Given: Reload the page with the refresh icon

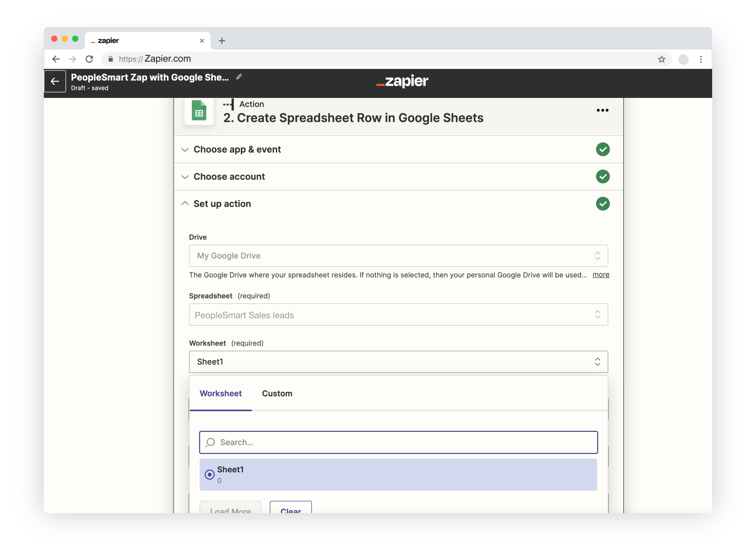Looking at the screenshot, I should point(89,59).
